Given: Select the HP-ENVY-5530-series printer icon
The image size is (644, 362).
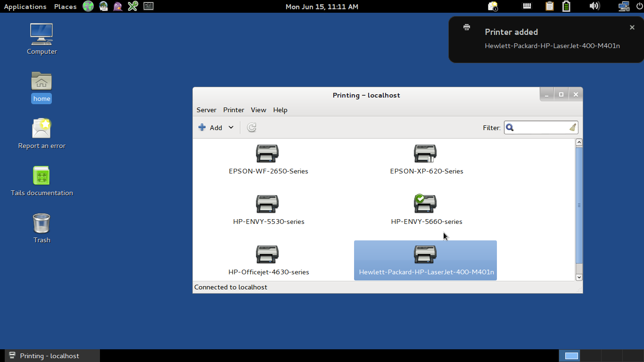Looking at the screenshot, I should [267, 204].
